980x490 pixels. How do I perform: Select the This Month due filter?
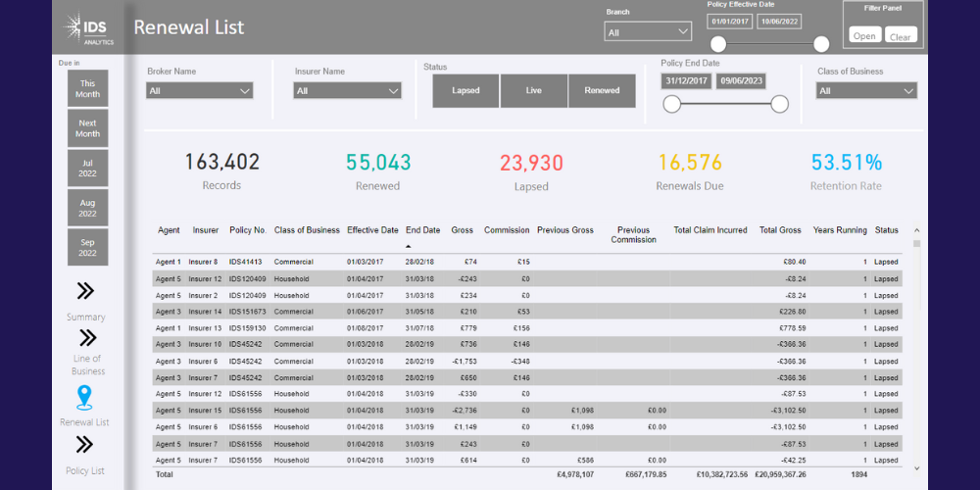coord(88,88)
